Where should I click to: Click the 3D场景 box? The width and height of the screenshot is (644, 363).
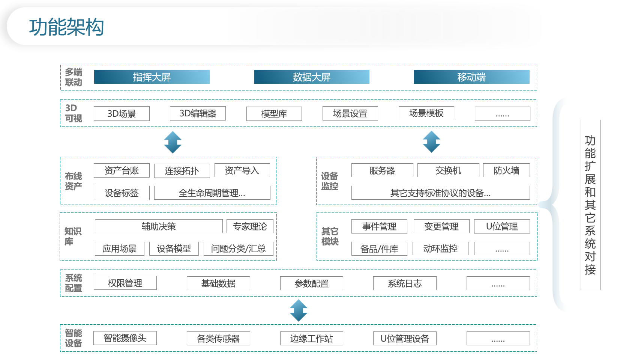pyautogui.click(x=122, y=114)
